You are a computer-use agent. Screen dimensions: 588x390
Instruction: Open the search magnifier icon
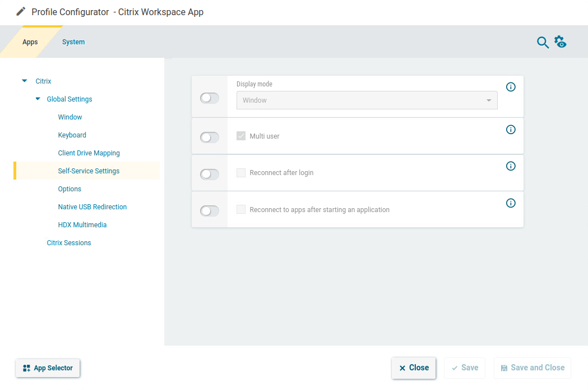[542, 42]
